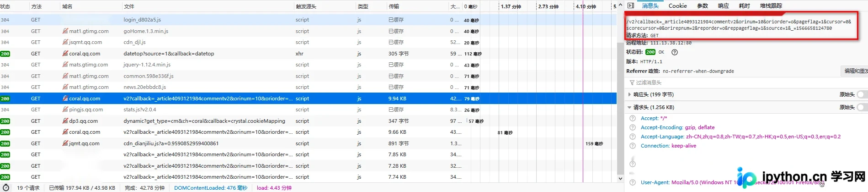Screen dimensions: 868x192
Task: Select the cdn_djl.js request row
Action: (309, 42)
